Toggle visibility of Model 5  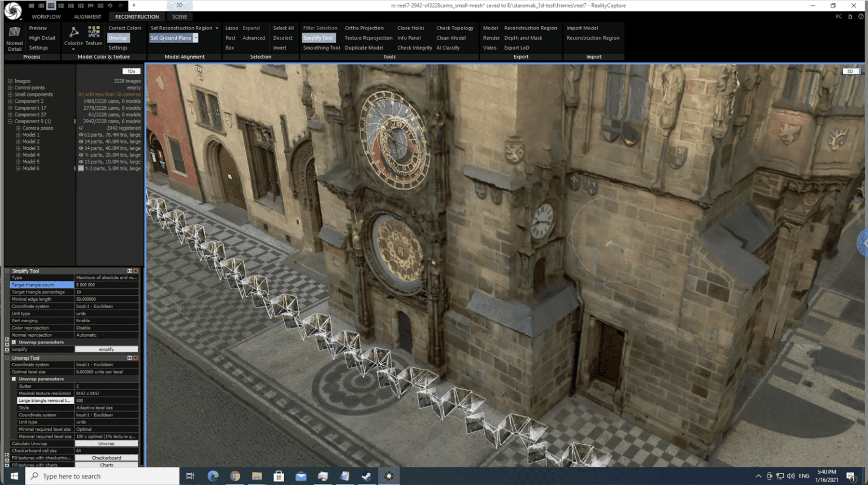[81, 161]
